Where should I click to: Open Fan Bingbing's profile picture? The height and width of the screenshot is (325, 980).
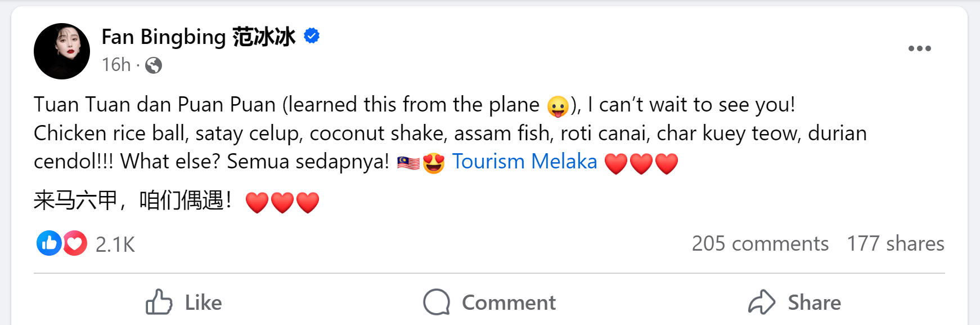coord(62,51)
